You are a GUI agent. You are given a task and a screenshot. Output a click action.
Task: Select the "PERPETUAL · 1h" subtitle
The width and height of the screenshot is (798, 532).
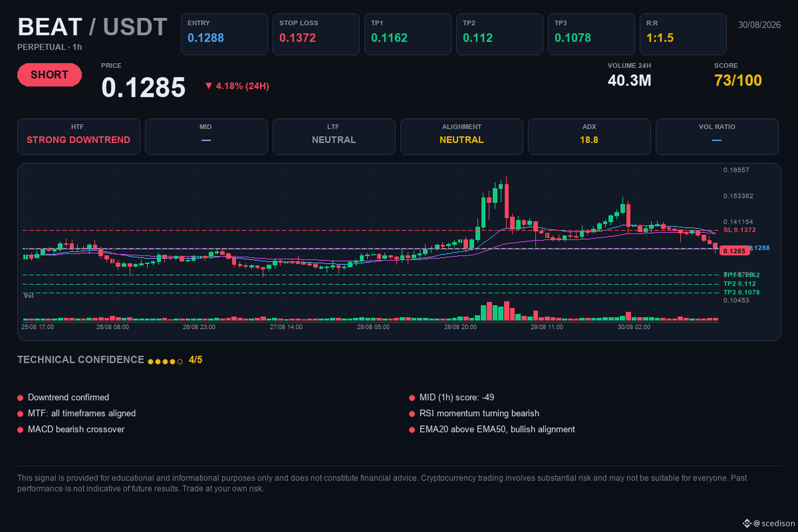point(50,47)
